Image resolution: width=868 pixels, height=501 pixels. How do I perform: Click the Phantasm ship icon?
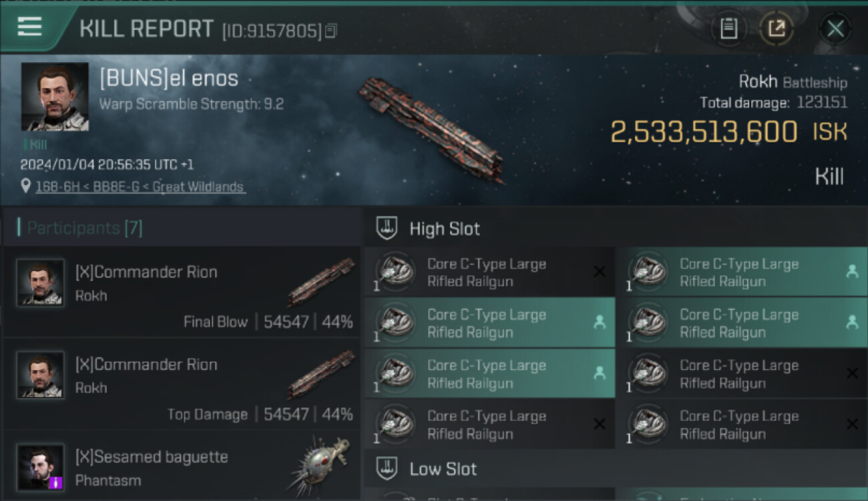tap(320, 466)
